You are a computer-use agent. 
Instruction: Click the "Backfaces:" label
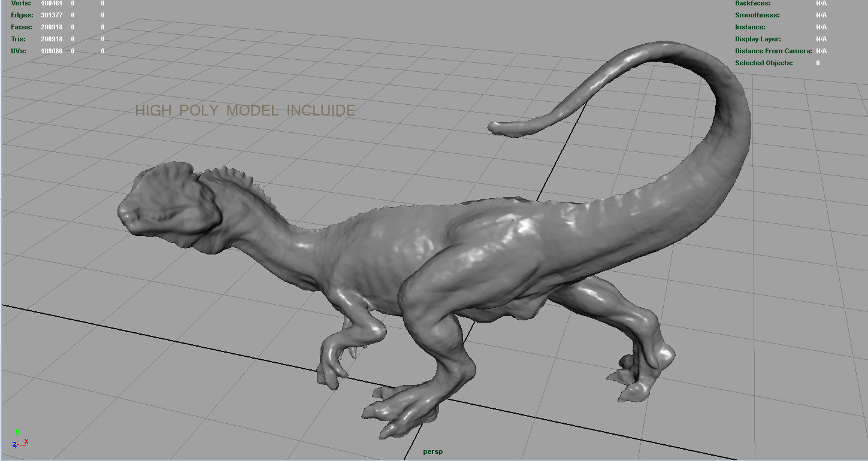tap(753, 3)
